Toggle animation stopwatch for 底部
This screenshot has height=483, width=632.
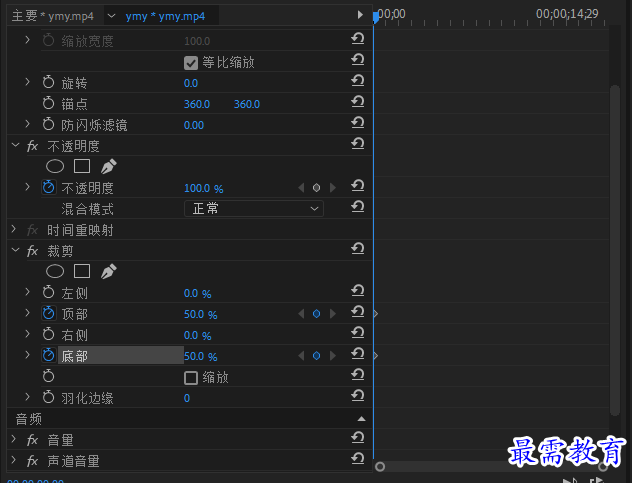click(48, 355)
